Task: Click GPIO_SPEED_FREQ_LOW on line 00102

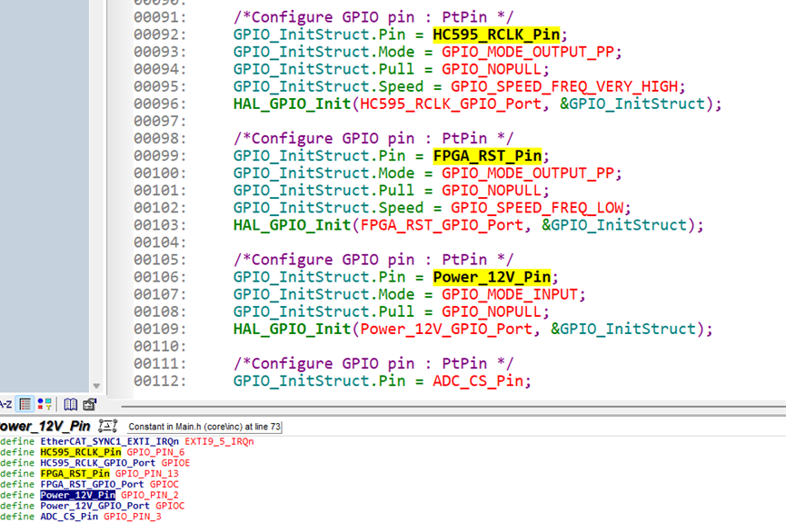Action: click(537, 208)
